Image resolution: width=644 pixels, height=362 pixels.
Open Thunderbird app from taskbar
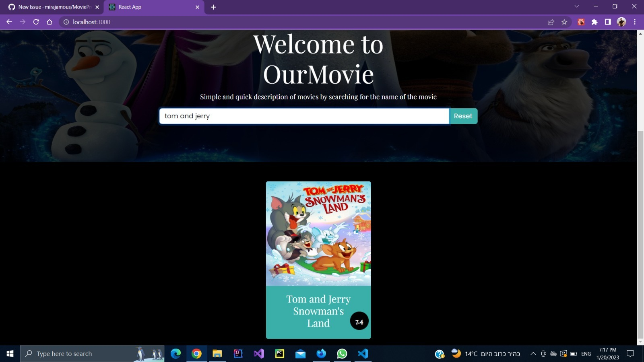click(x=321, y=354)
